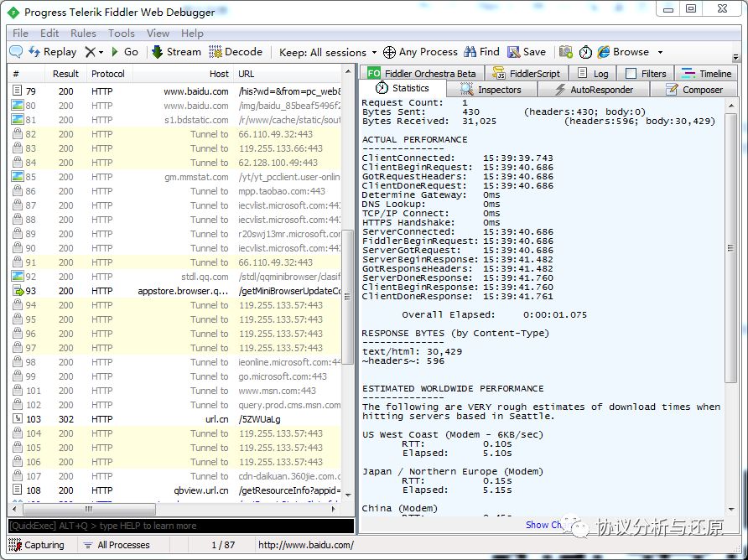The width and height of the screenshot is (748, 560).
Task: Open the Help menu
Action: point(192,34)
